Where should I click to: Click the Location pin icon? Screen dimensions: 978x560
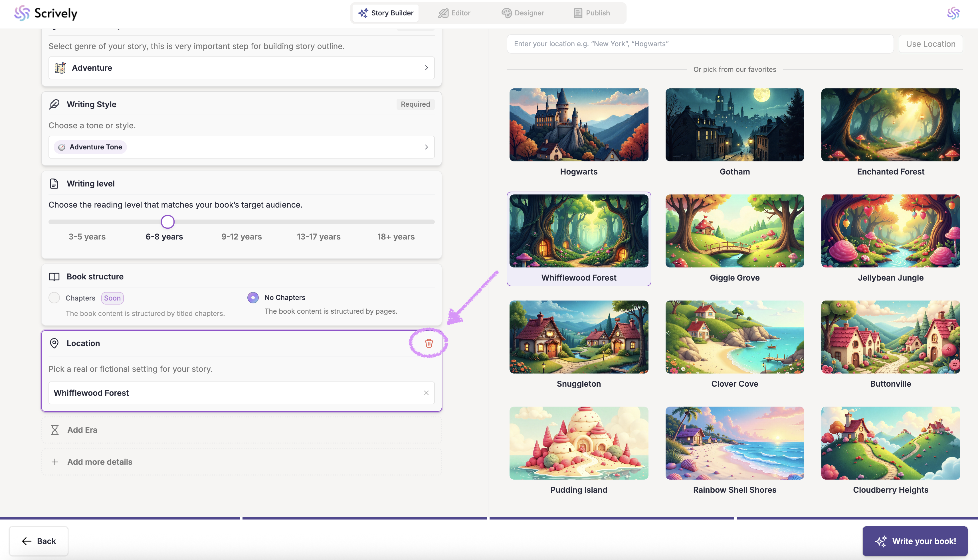[x=54, y=343]
